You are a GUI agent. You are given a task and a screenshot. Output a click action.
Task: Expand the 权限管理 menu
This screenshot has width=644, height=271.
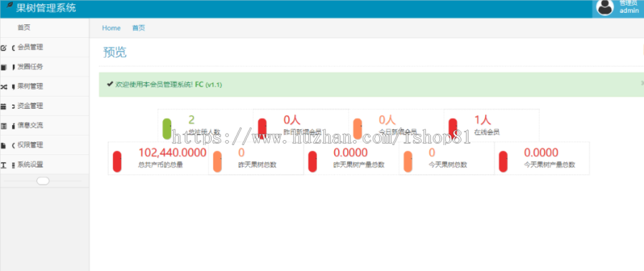(x=44, y=145)
